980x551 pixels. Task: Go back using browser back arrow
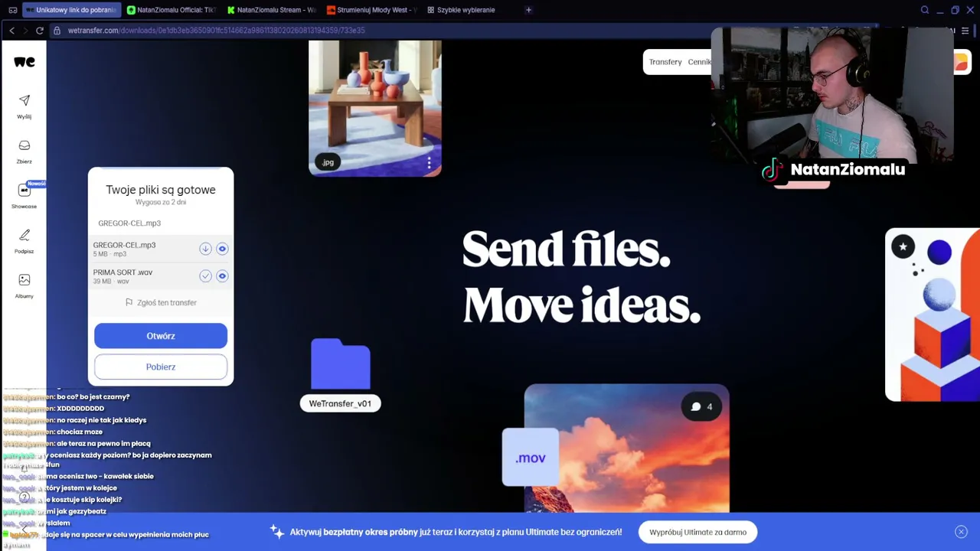pos(11,31)
